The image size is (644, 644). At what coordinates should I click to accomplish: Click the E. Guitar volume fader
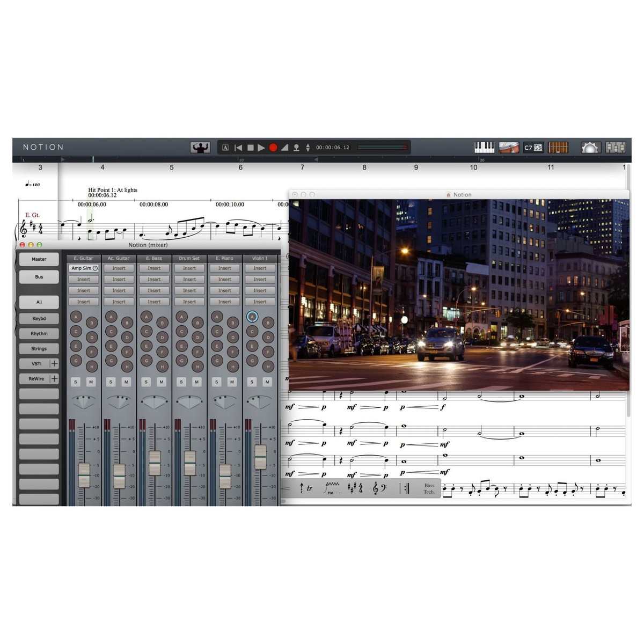click(84, 475)
